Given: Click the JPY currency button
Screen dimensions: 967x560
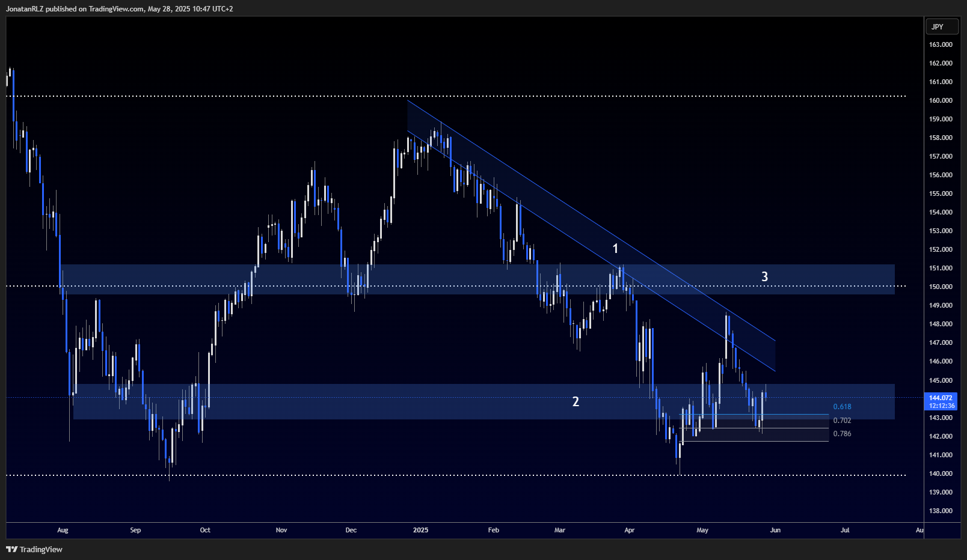Looking at the screenshot, I should (x=942, y=26).
